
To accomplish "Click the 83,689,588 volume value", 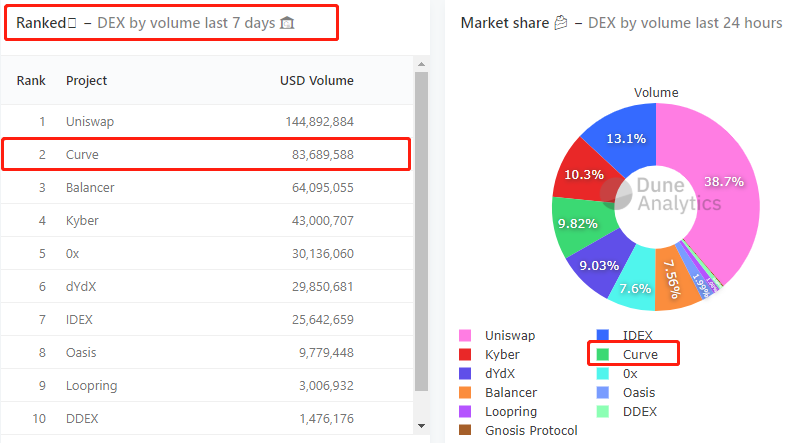I will tap(323, 154).
